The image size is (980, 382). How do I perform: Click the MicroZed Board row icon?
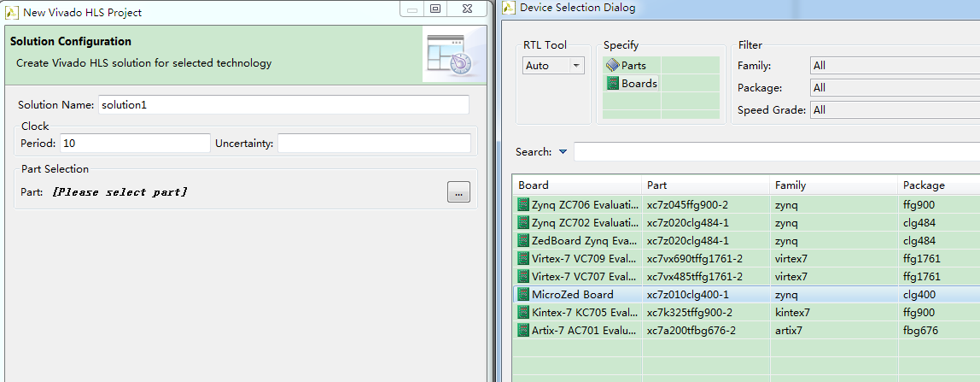tap(524, 295)
